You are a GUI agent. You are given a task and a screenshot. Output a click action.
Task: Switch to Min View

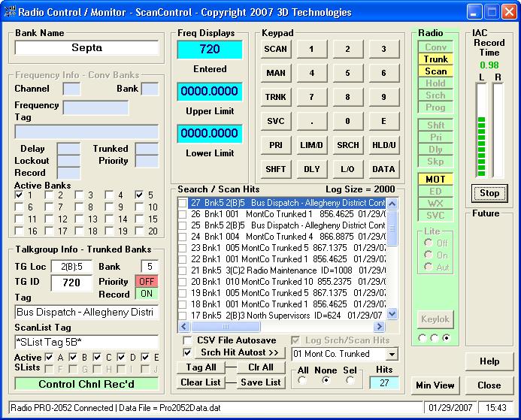click(435, 385)
